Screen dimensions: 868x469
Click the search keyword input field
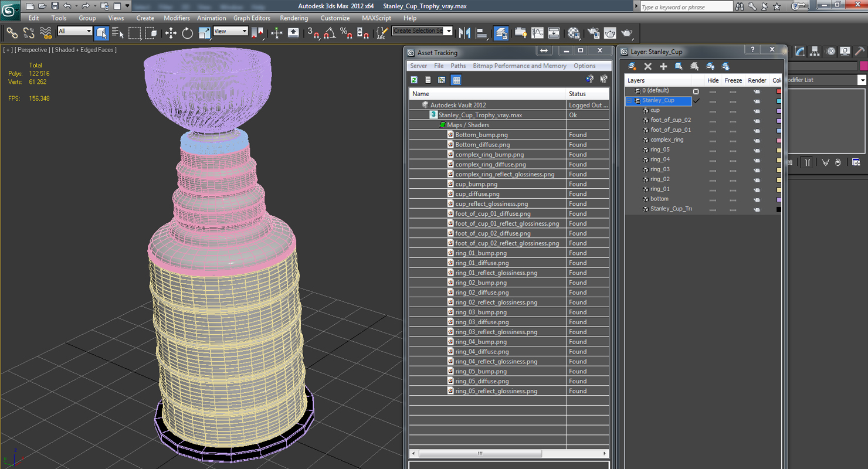tap(686, 6)
